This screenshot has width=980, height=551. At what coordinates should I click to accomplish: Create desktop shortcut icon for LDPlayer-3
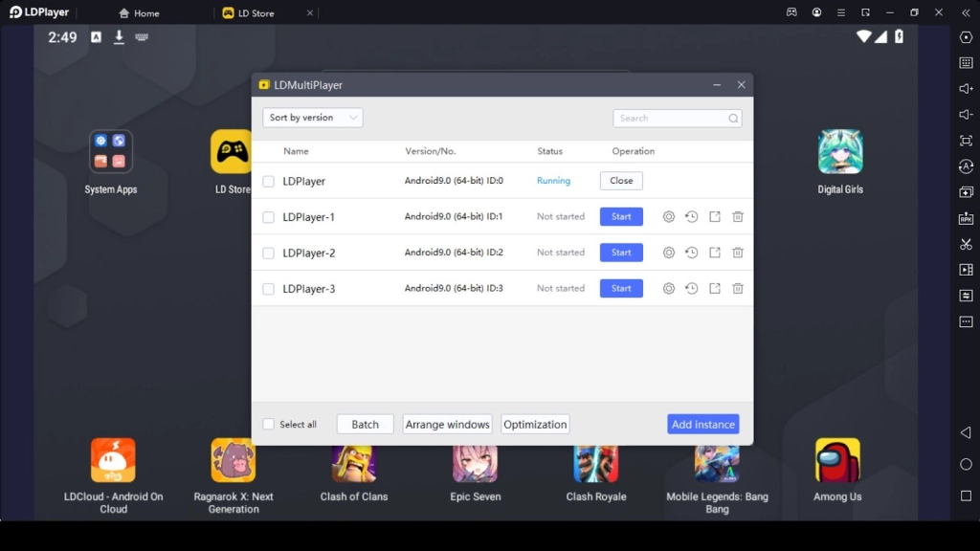pos(714,289)
